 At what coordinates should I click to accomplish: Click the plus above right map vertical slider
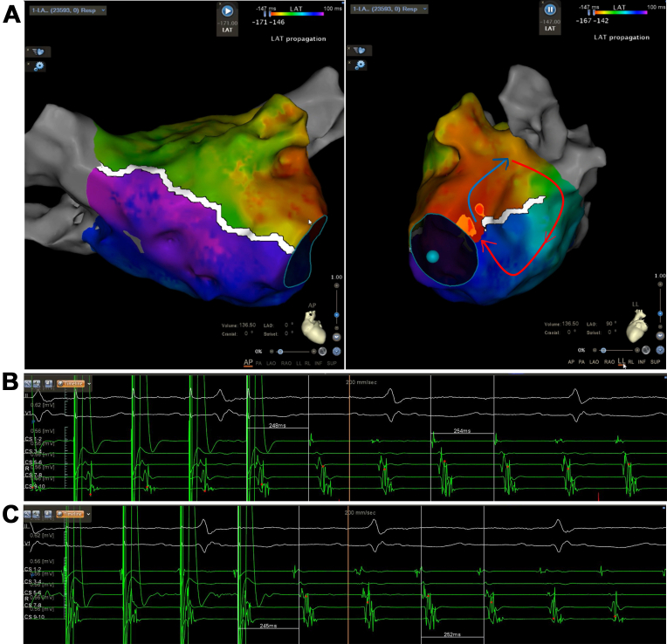tap(660, 284)
